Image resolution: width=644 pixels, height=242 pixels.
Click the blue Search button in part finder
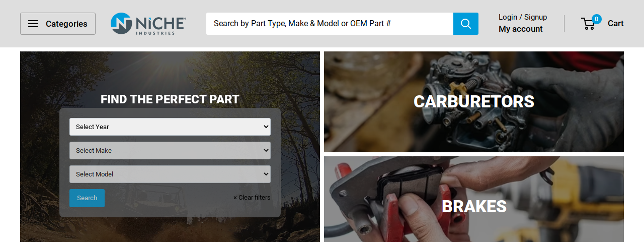(x=87, y=198)
